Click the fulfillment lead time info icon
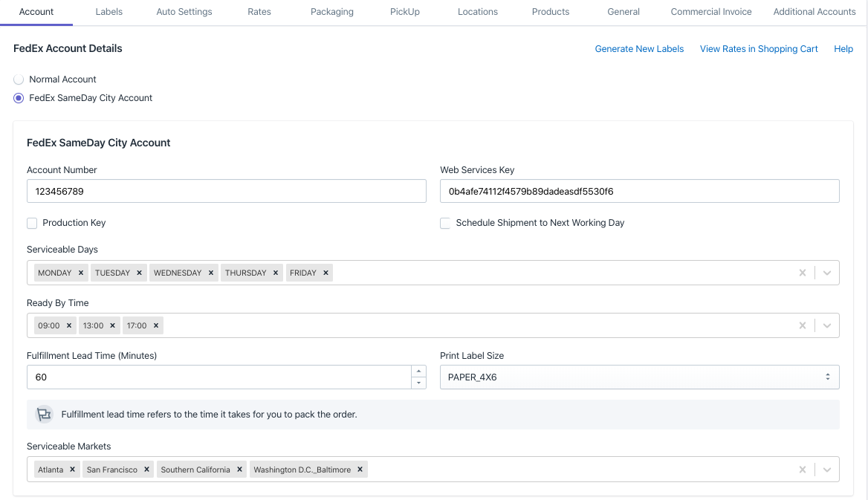The width and height of the screenshot is (868, 500). [44, 414]
